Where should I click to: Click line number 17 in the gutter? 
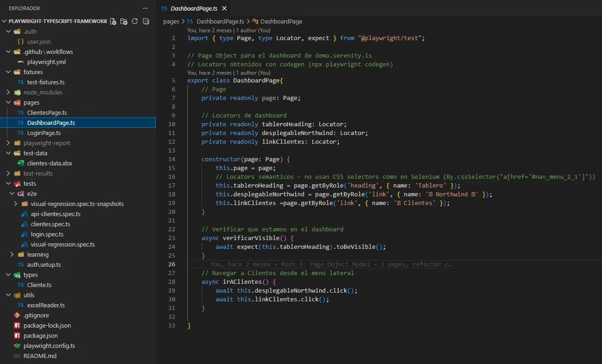[x=172, y=185]
